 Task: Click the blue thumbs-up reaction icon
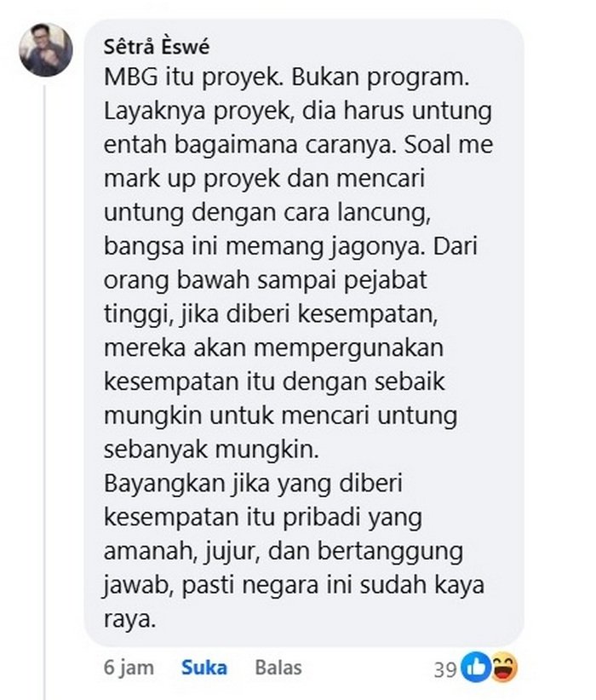click(476, 668)
